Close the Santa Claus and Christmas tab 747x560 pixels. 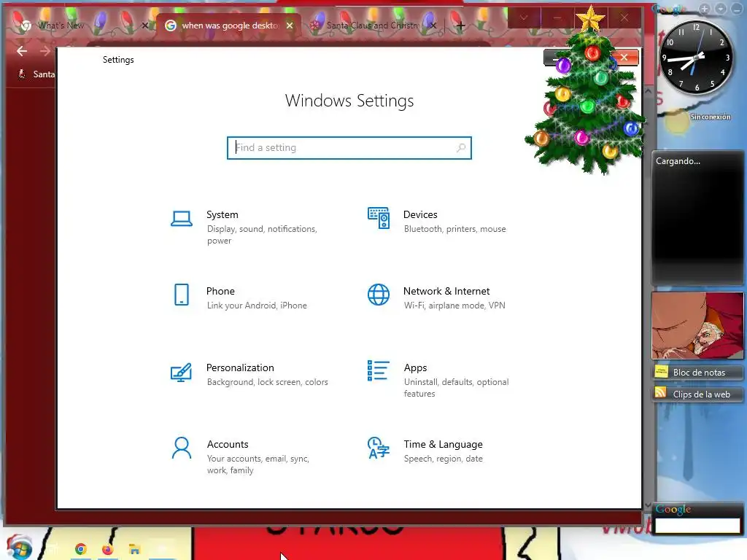[x=433, y=26]
